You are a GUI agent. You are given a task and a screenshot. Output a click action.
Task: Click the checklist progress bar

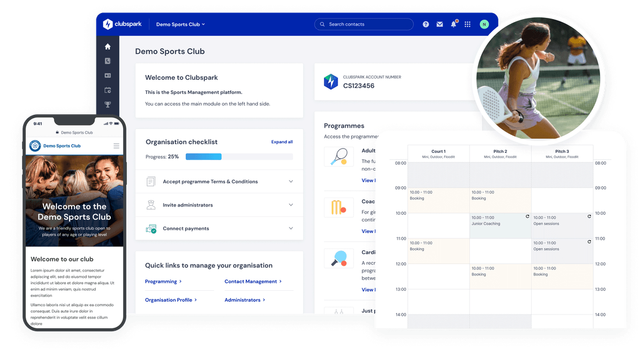239,157
